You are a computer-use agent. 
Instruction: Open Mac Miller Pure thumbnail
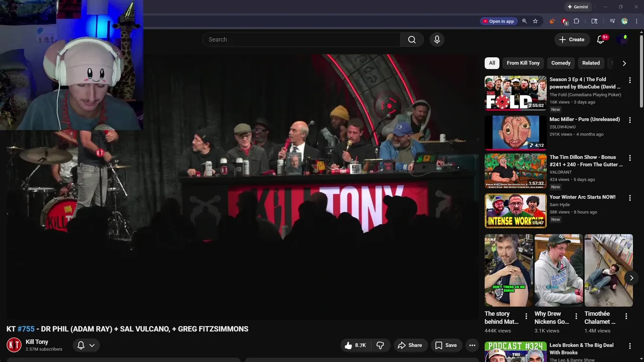(x=515, y=133)
